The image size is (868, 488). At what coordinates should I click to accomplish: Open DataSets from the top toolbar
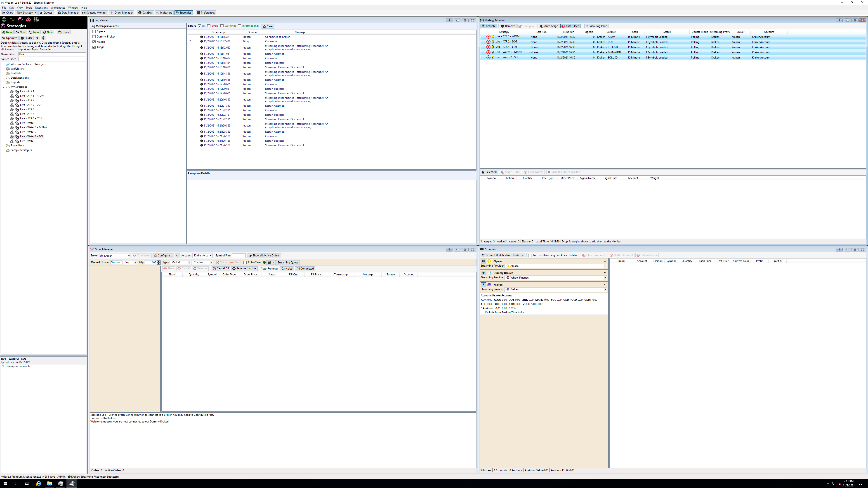(x=145, y=12)
